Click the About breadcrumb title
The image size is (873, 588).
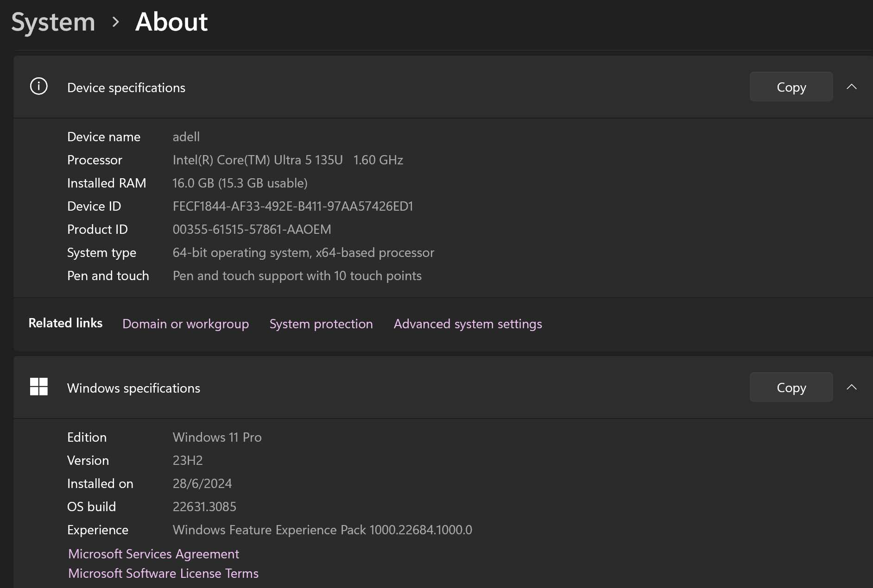[171, 21]
